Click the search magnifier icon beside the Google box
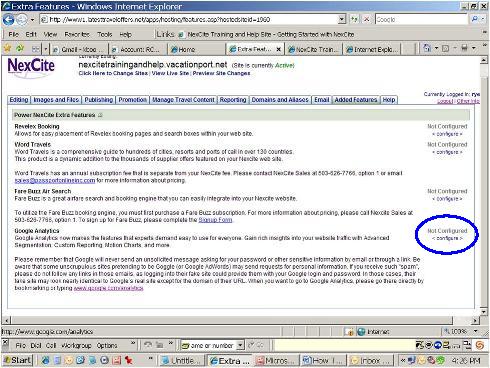This screenshot has width=490, height=368. point(474,19)
